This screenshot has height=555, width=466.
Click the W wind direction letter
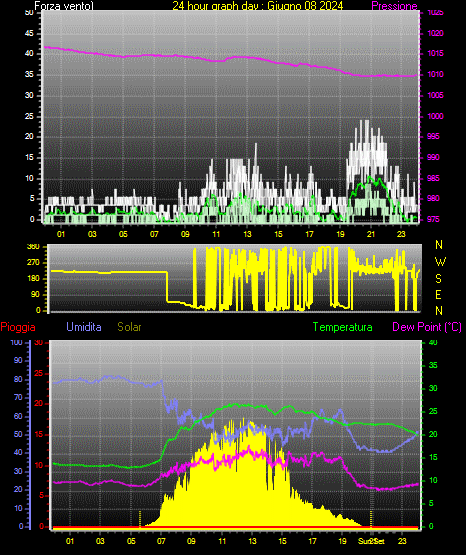click(x=440, y=262)
